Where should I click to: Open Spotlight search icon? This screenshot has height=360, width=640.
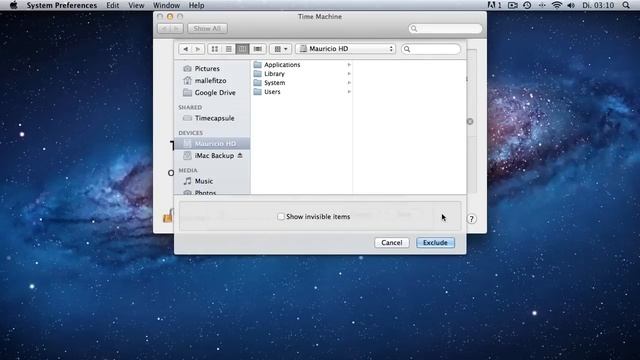pos(626,5)
